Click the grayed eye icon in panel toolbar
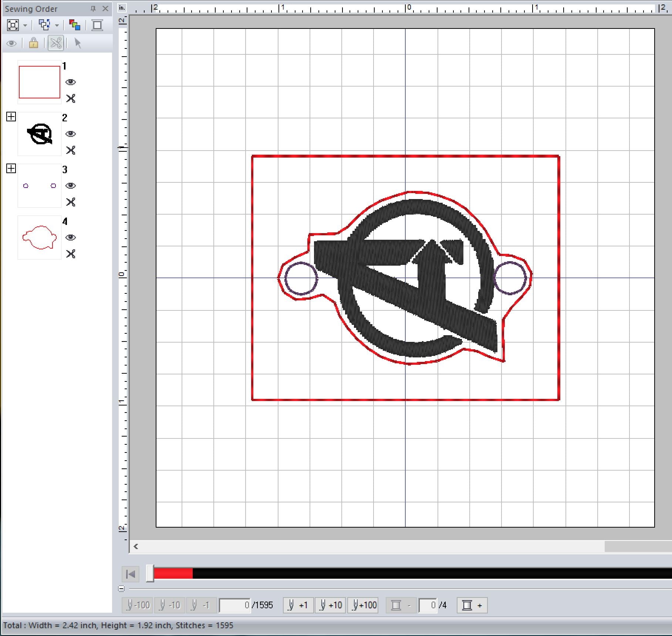 (x=11, y=43)
